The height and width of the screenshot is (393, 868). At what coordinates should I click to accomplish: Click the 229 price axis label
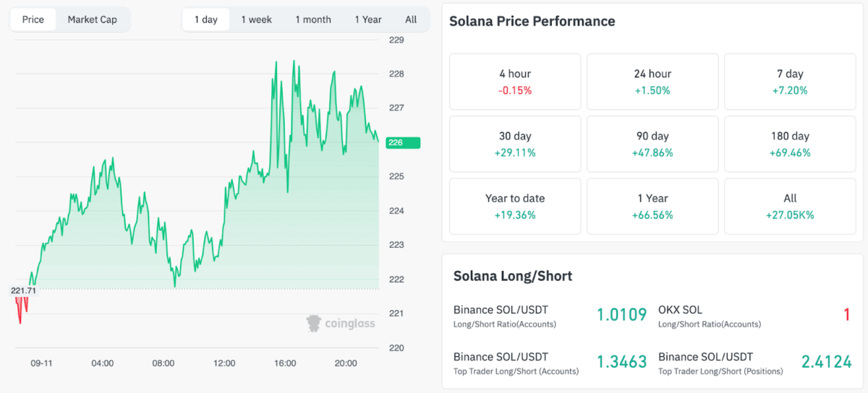tap(396, 40)
